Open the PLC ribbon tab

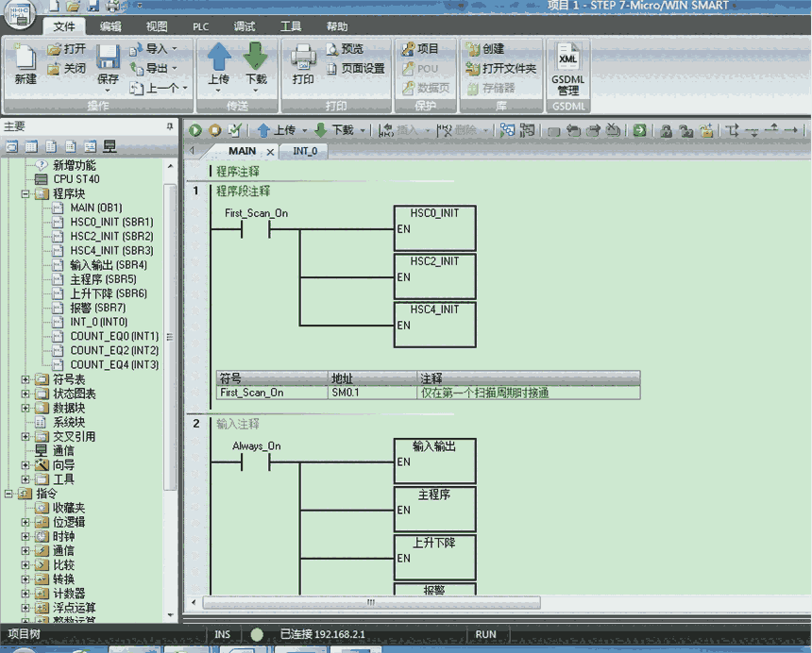[200, 26]
